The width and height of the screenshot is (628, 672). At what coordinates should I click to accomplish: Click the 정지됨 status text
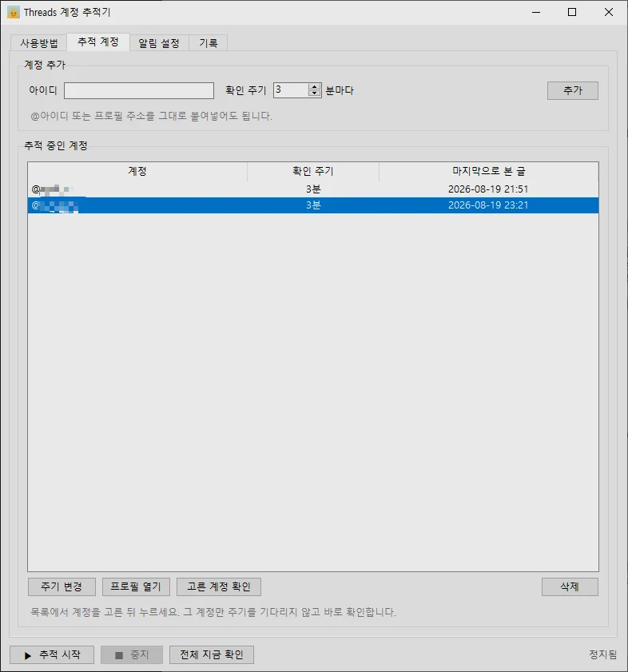(x=602, y=655)
